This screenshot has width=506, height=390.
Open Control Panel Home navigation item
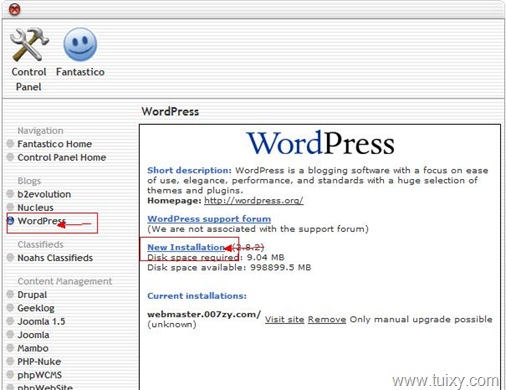point(62,157)
